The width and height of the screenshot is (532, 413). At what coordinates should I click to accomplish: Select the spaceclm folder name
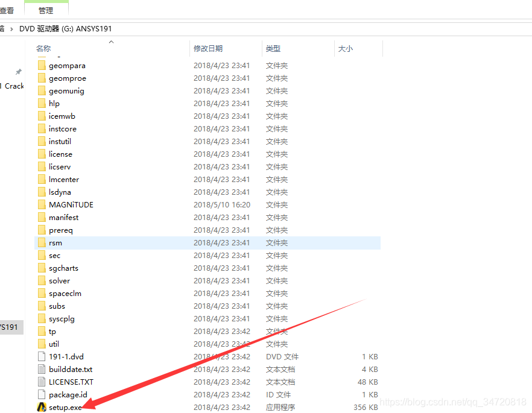(65, 293)
